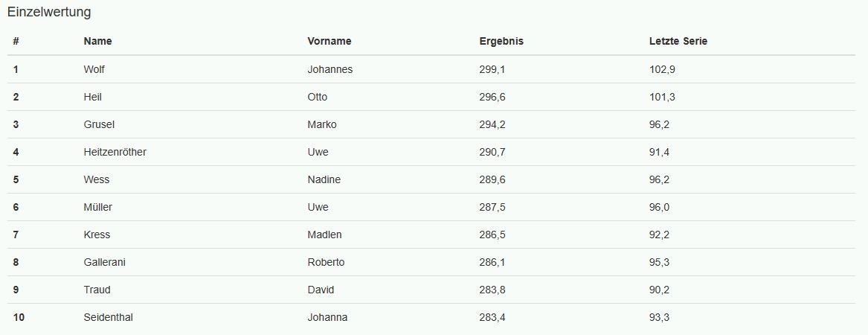Image resolution: width=868 pixels, height=335 pixels.
Task: Select the row for Wolf
Action: (x=431, y=69)
